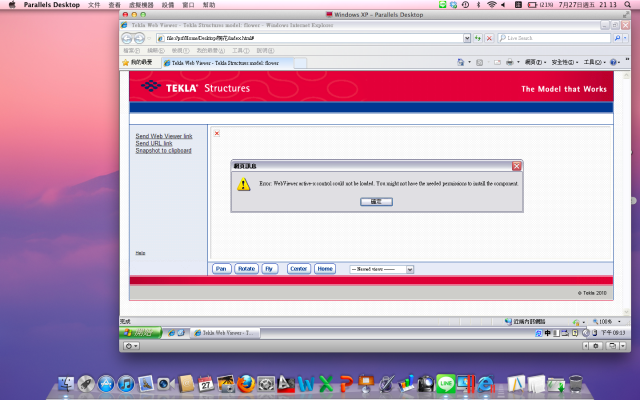Image resolution: width=640 pixels, height=400 pixels.
Task: Click the IE quick launch icon
Action: 171,333
